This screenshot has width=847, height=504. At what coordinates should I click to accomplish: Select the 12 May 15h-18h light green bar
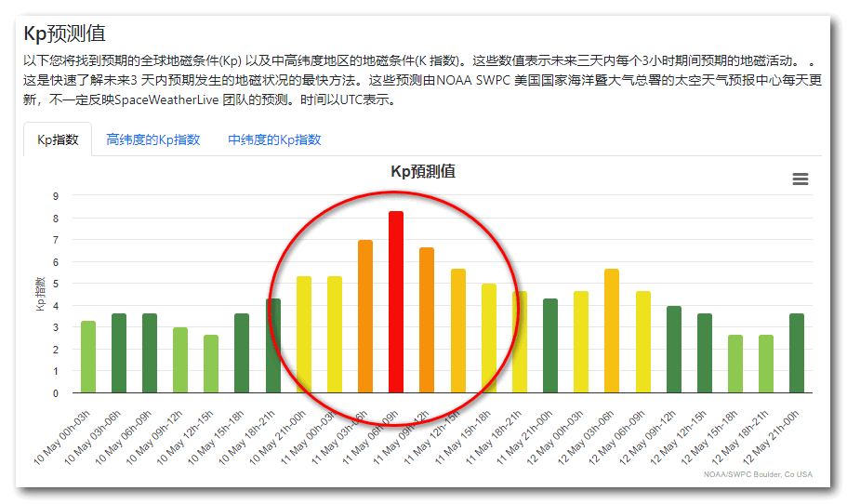click(735, 364)
